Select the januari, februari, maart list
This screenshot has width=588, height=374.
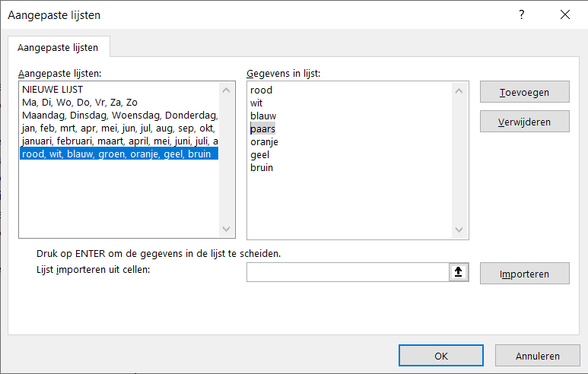(119, 141)
